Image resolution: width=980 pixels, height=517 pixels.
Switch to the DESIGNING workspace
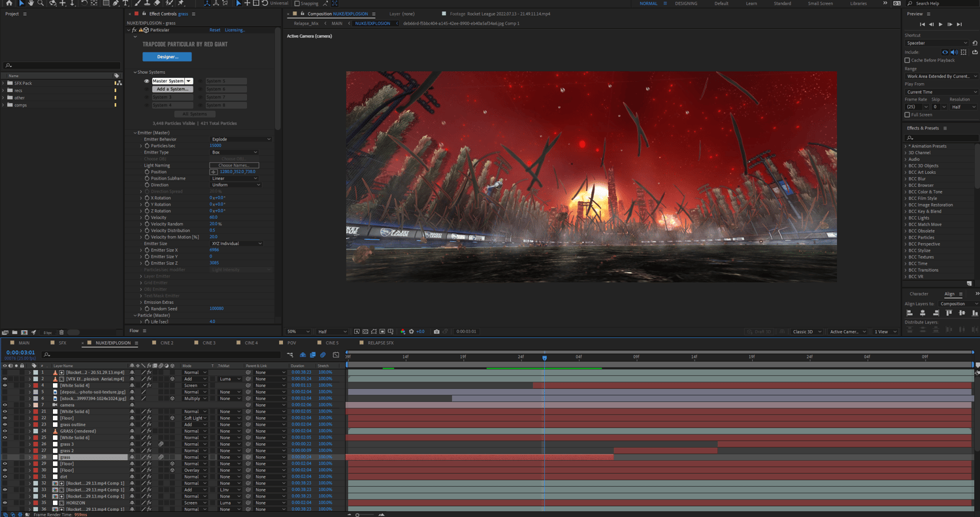coord(686,3)
